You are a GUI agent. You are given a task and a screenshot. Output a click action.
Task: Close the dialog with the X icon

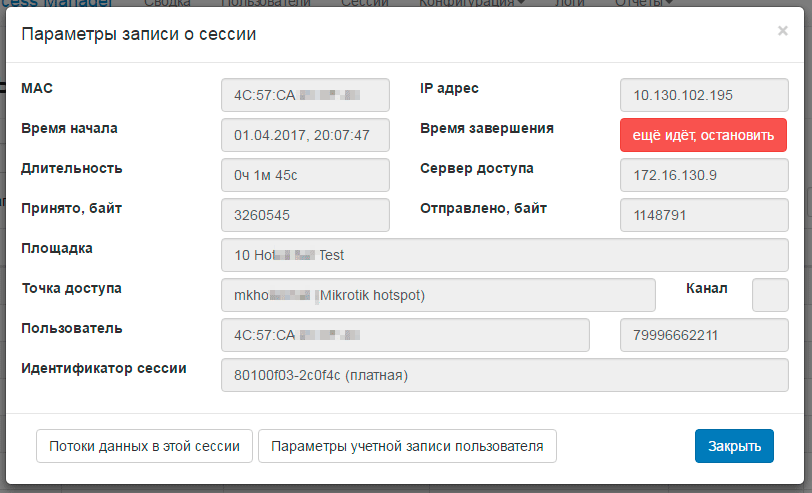point(782,31)
